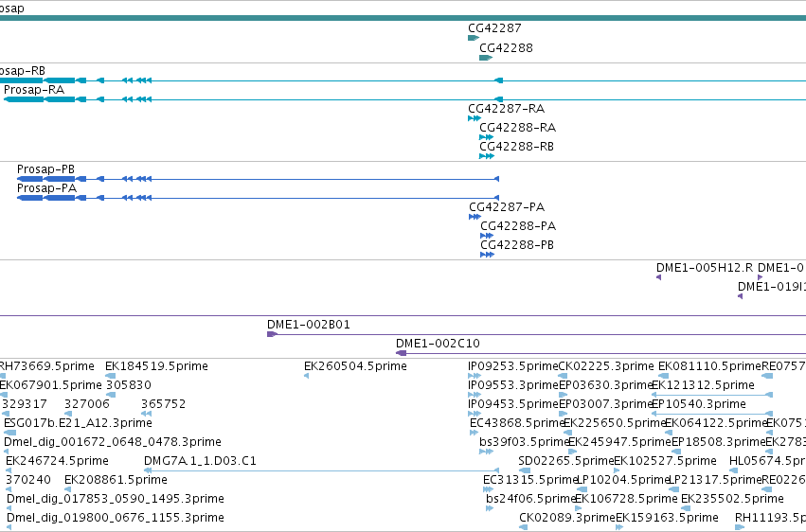The height and width of the screenshot is (532, 806).
Task: Click the EC31315.5prime EST label
Action: [x=530, y=480]
